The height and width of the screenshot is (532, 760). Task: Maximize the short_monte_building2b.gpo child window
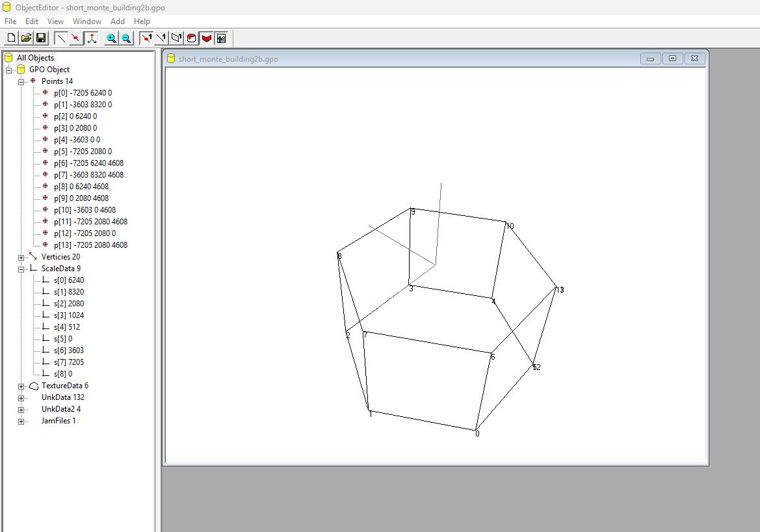click(672, 59)
